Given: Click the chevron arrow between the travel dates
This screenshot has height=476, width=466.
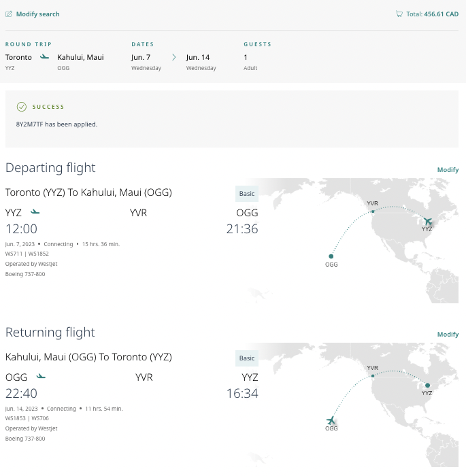Looking at the screenshot, I should (173, 58).
